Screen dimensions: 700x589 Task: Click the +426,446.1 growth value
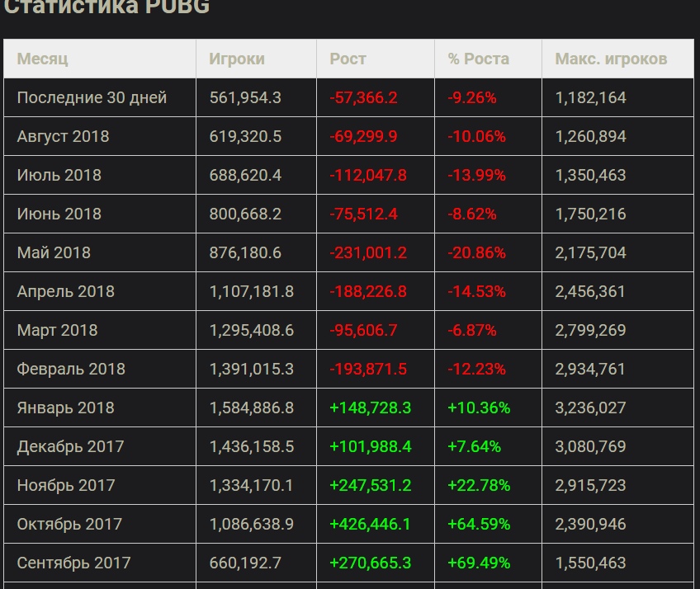tap(370, 525)
